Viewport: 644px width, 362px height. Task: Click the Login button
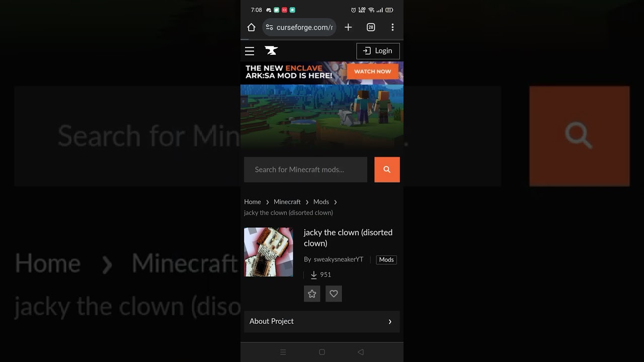378,51
